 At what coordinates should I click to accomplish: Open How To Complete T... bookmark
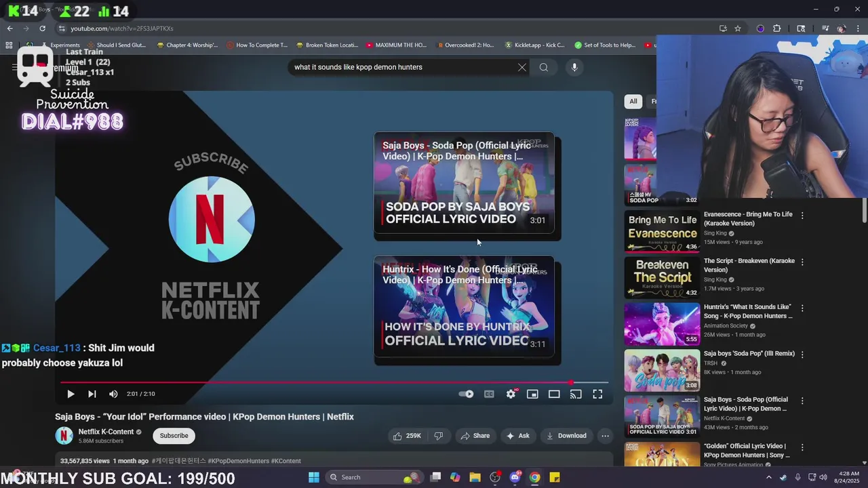(x=257, y=45)
